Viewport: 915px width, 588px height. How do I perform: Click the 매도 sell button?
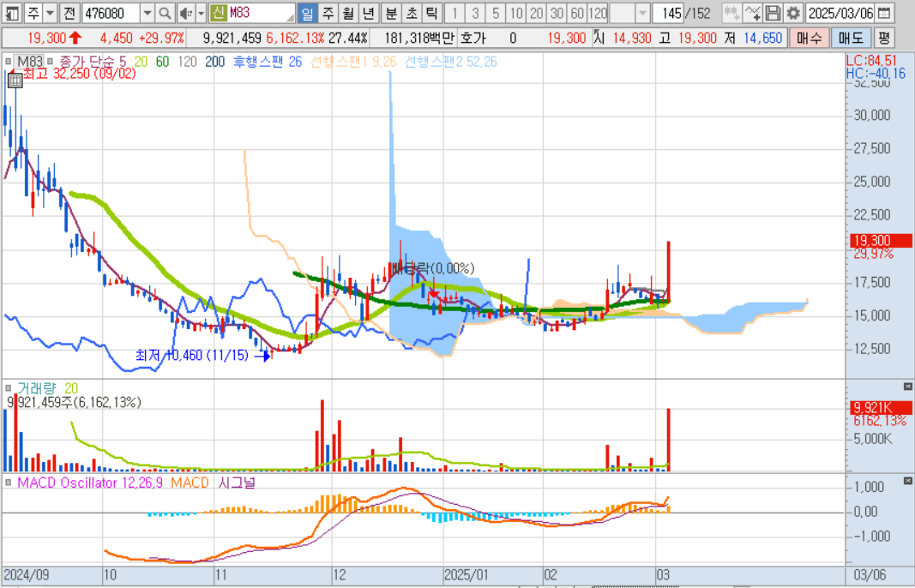[x=850, y=39]
